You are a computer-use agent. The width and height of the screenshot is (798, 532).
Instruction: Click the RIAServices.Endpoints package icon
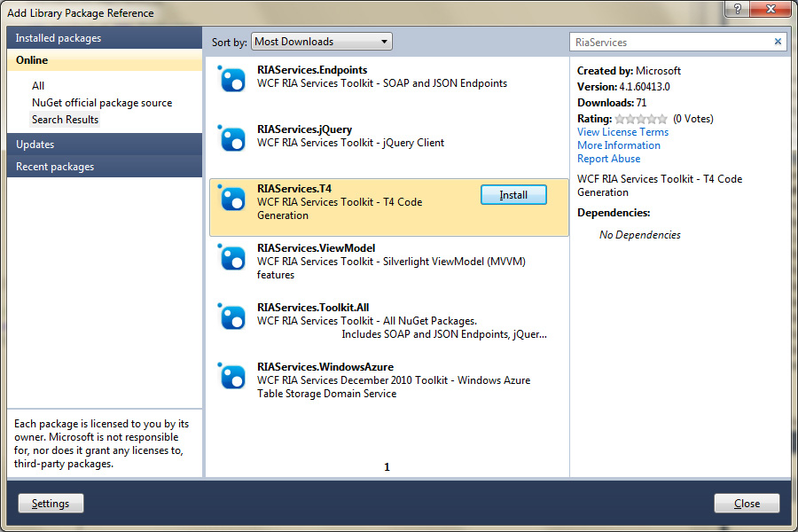231,79
